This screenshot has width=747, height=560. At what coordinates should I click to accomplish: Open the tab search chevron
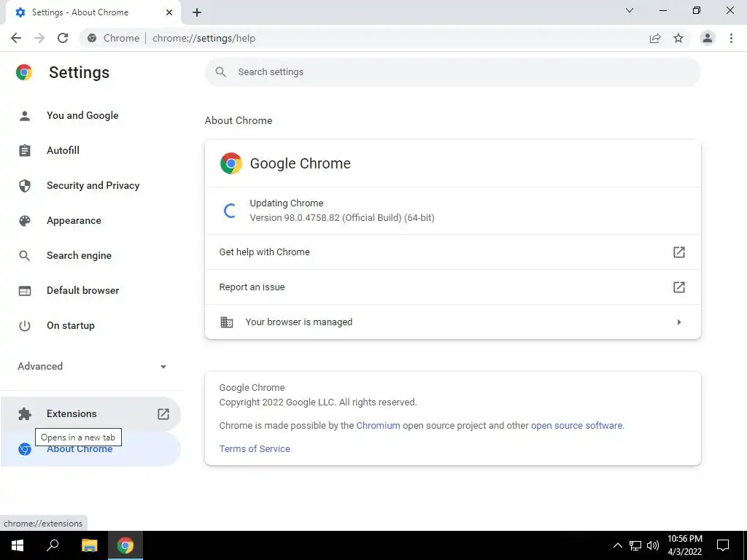pos(630,10)
